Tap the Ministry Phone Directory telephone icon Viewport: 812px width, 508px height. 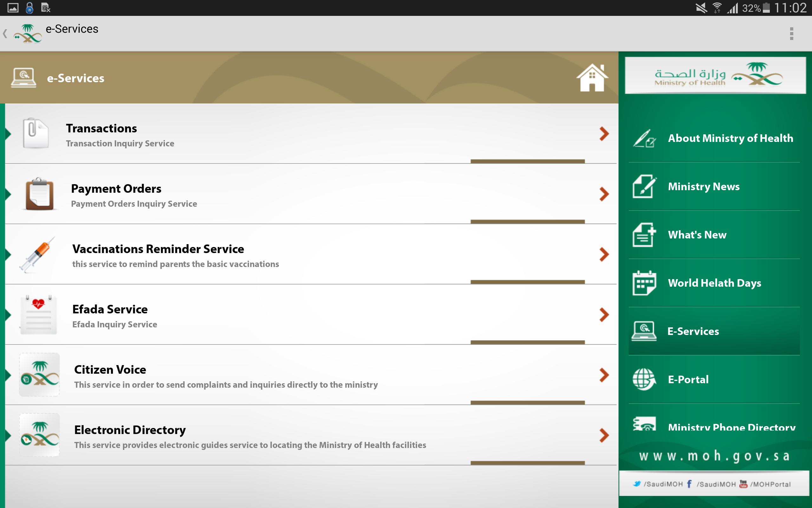[x=644, y=424]
